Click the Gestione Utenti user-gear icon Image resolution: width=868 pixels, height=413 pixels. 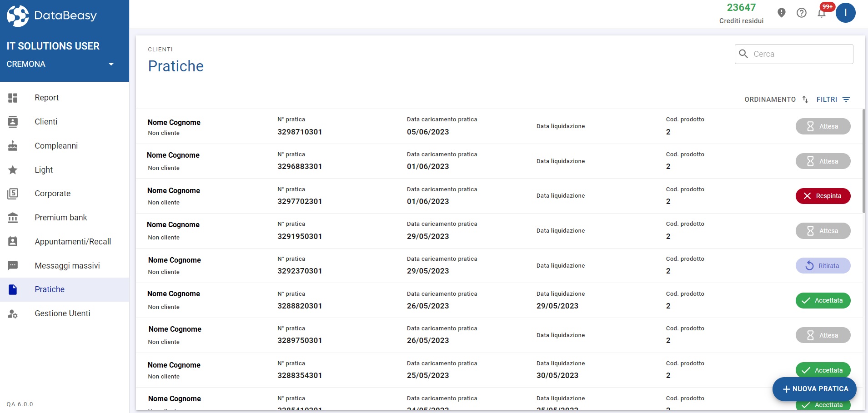click(x=13, y=313)
